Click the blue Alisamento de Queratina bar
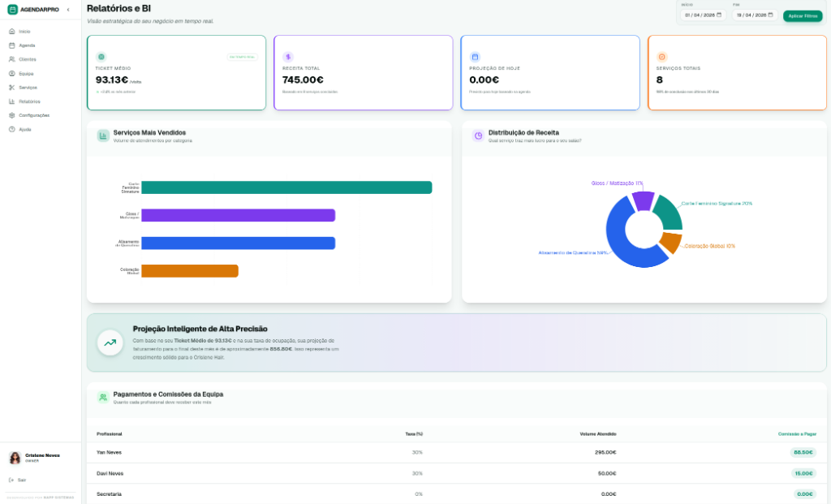Image resolution: width=831 pixels, height=504 pixels. click(x=239, y=243)
